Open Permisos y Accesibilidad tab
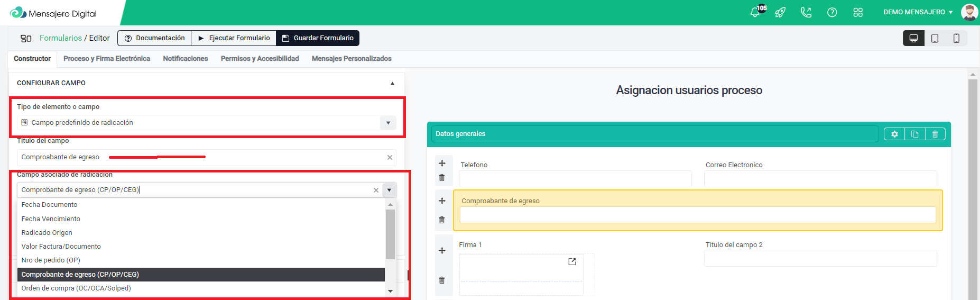Viewport: 980px width, 300px height. coord(260,59)
